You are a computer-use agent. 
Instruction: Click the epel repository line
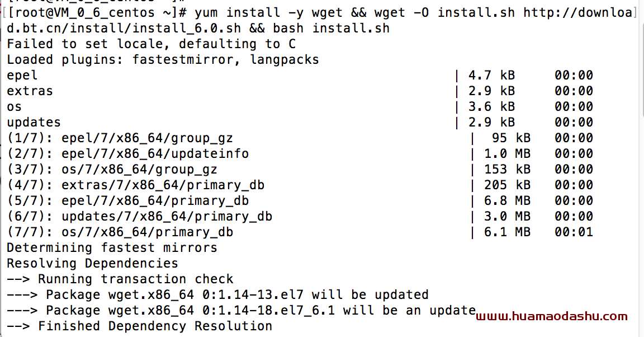click(x=300, y=76)
